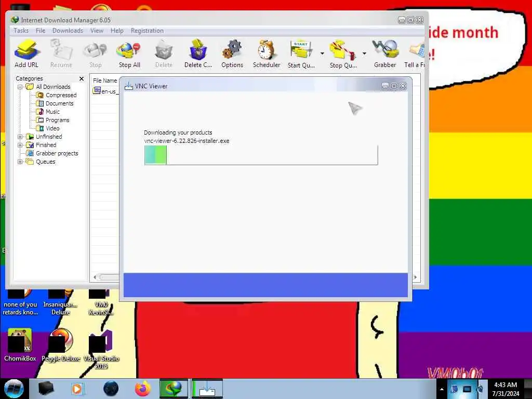Screen dimensions: 532x399
Task: Open Insaniquarium Deluxe desktop shortcut
Action: tap(61, 302)
